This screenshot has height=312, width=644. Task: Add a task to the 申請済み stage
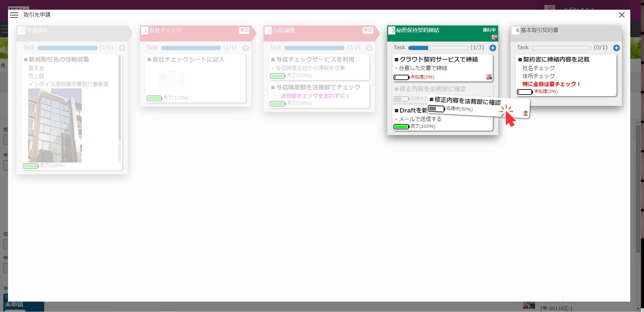click(x=122, y=48)
